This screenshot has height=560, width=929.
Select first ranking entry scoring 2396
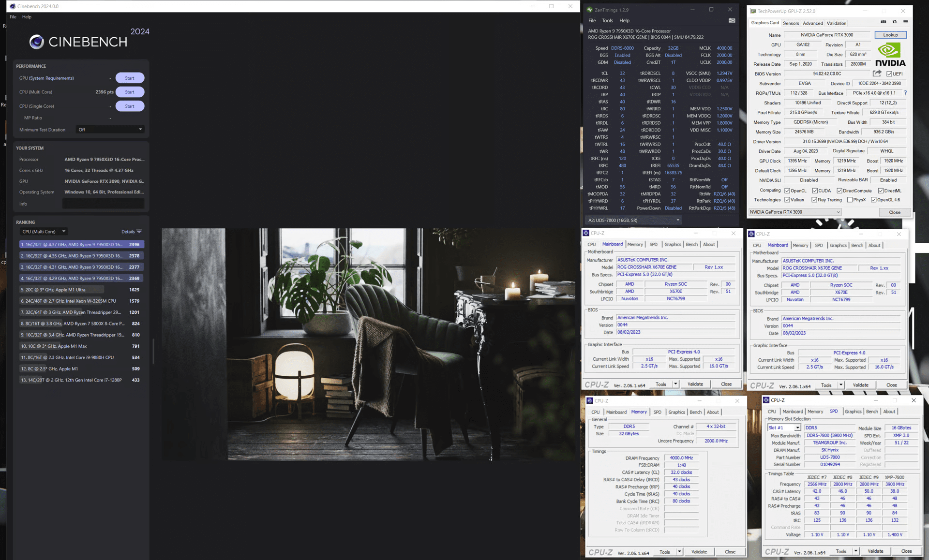(81, 245)
